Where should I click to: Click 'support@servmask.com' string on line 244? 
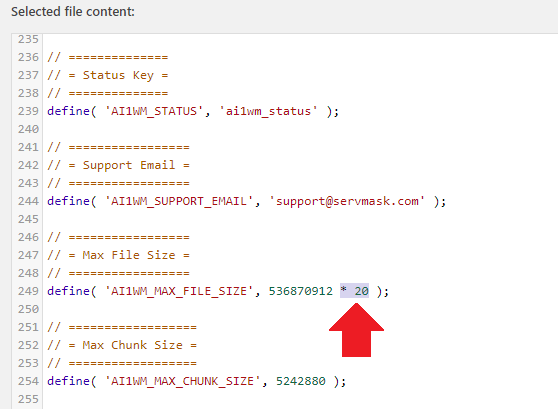point(347,201)
